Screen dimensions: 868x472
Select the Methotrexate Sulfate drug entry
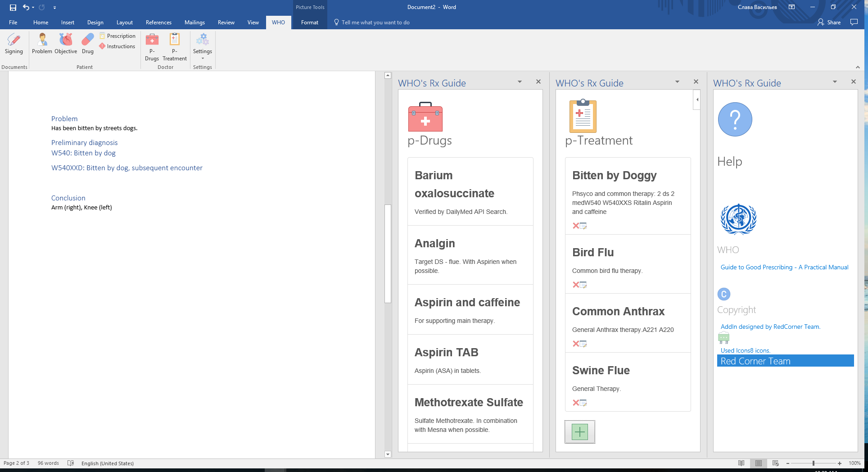pyautogui.click(x=470, y=414)
